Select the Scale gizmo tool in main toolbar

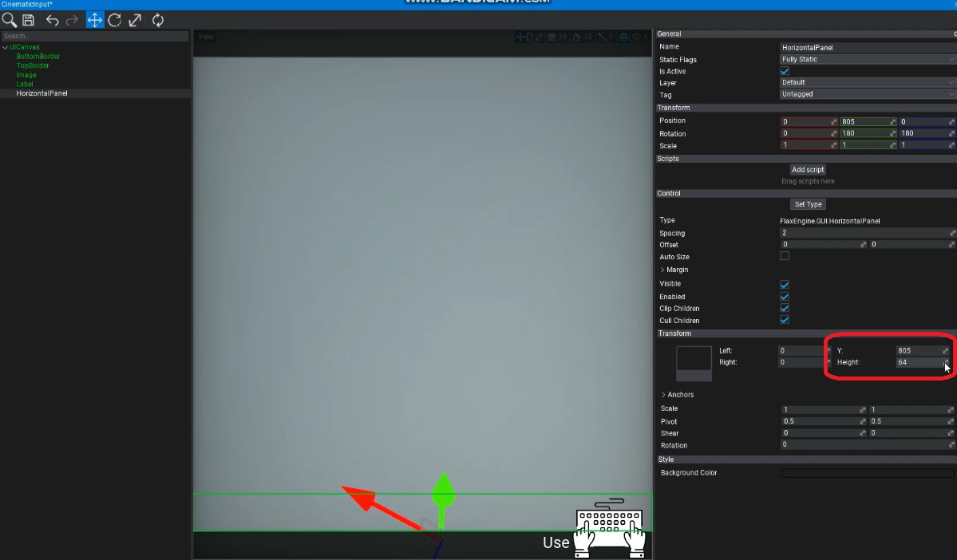click(x=135, y=20)
